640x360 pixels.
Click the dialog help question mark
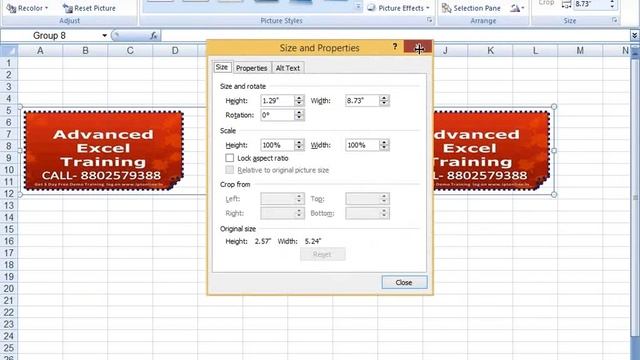click(395, 47)
